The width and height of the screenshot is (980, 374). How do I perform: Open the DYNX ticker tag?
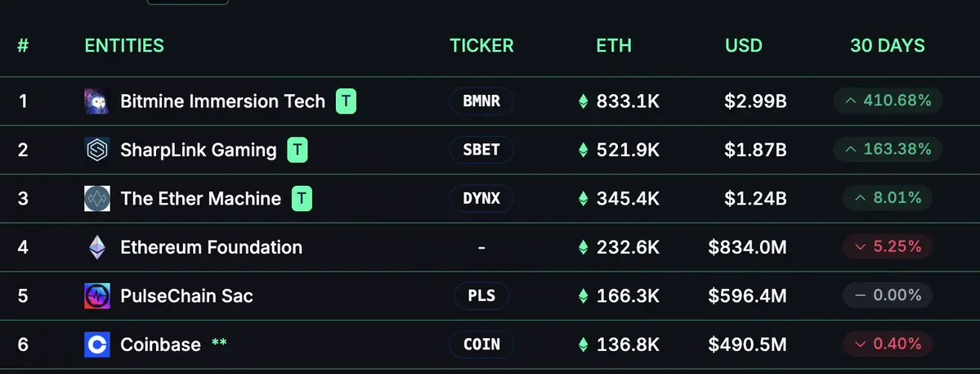click(481, 199)
